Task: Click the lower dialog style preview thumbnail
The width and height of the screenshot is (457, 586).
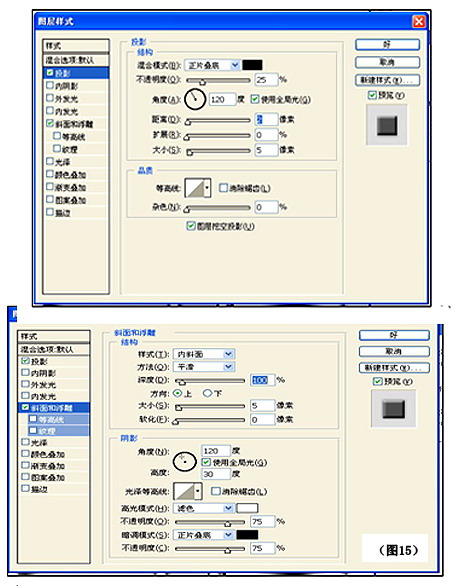Action: coord(393,409)
